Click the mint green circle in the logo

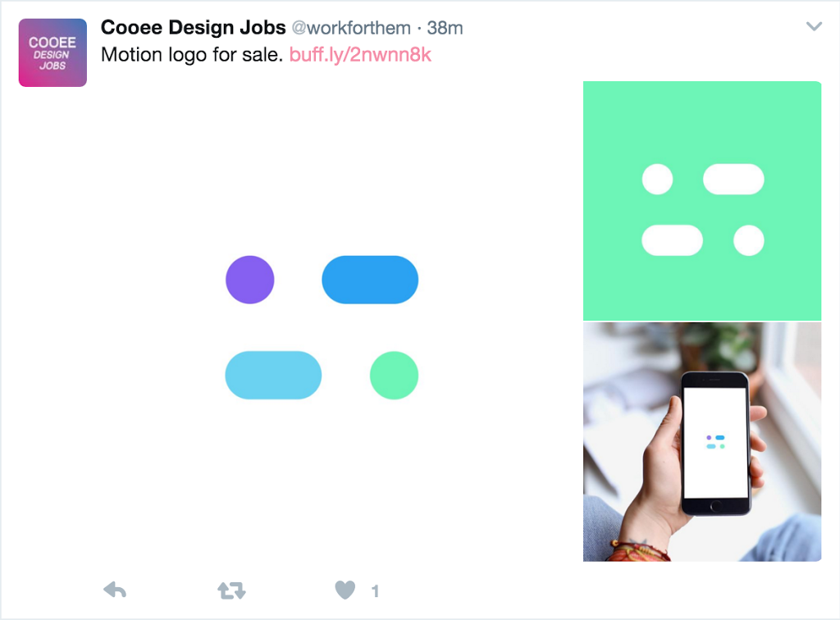click(x=395, y=376)
